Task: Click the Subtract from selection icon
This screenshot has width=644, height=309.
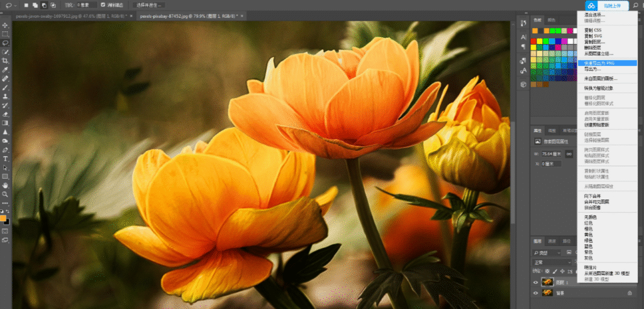Action: point(45,5)
